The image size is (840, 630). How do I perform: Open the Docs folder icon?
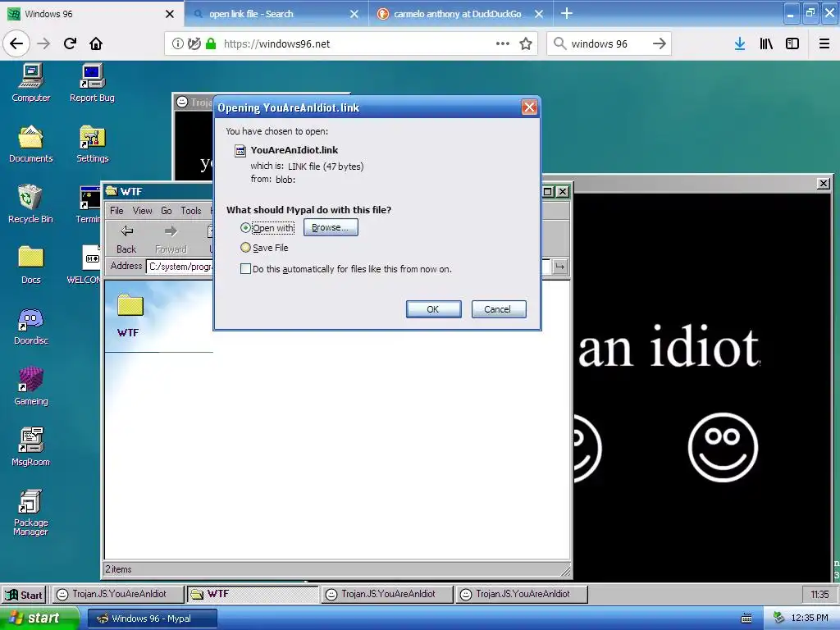(x=31, y=264)
